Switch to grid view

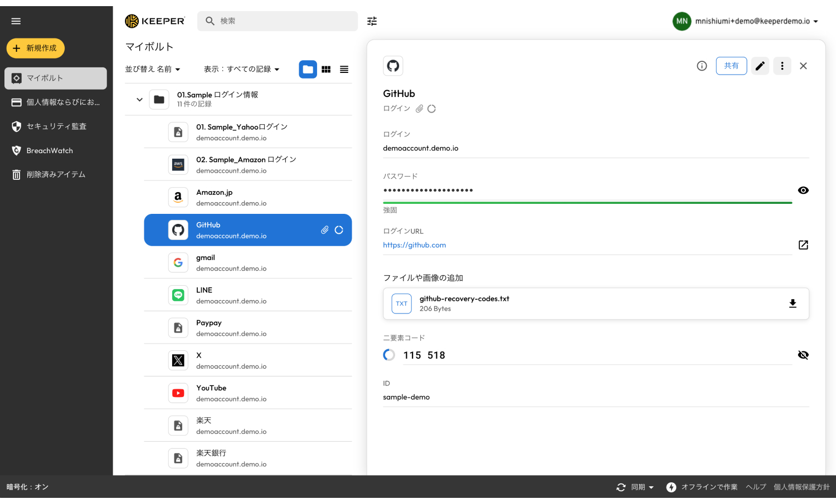(x=326, y=69)
